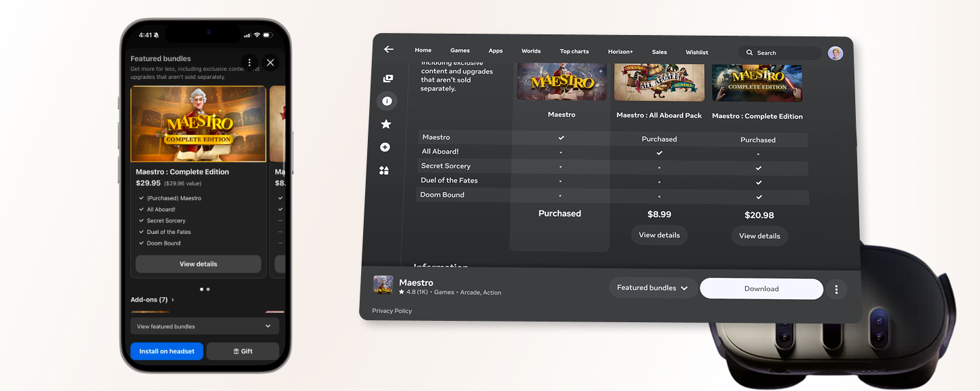
Task: Select the All Aboard Pack thumbnail
Action: (x=659, y=82)
